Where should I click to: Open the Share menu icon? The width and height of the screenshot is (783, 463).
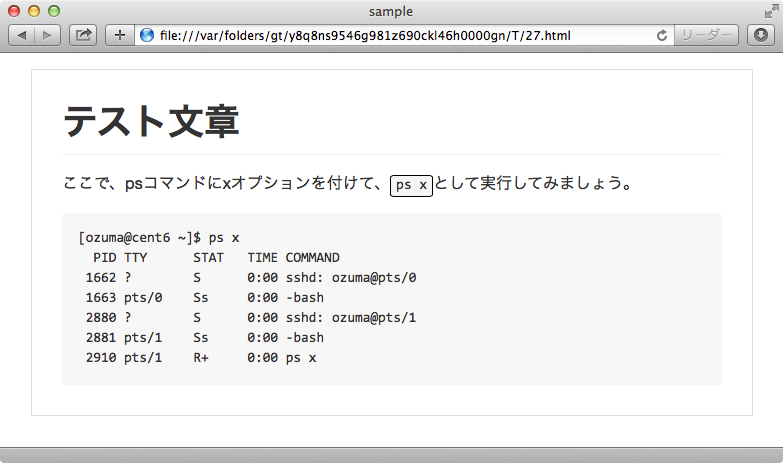click(83, 35)
